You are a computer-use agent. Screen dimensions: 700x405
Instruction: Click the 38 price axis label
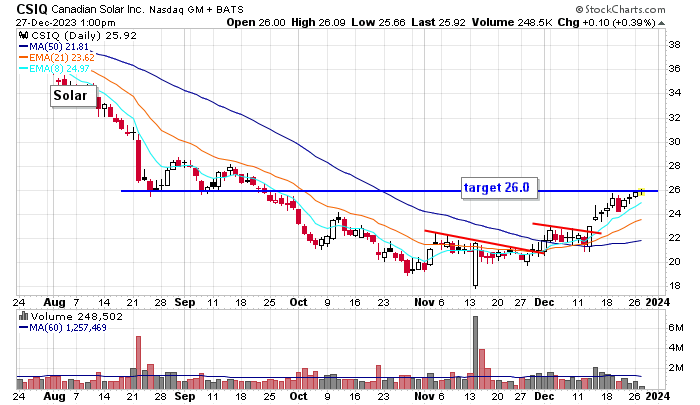point(674,45)
